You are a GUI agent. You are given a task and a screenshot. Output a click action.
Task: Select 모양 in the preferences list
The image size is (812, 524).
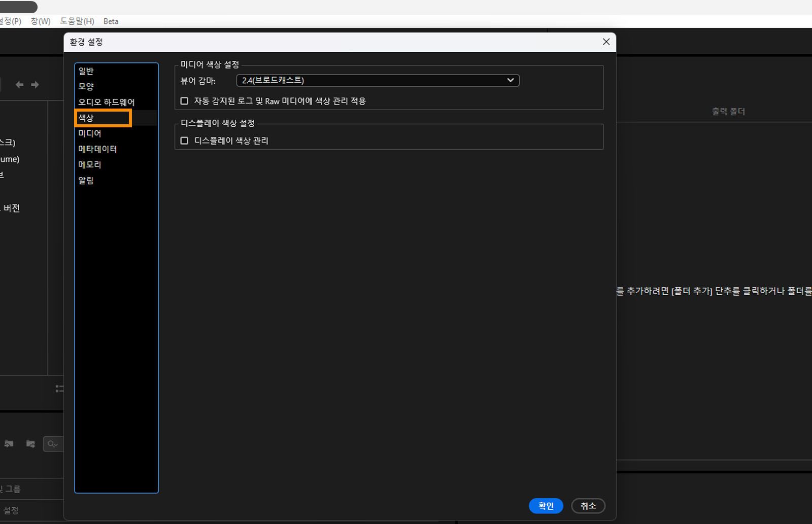(x=116, y=87)
